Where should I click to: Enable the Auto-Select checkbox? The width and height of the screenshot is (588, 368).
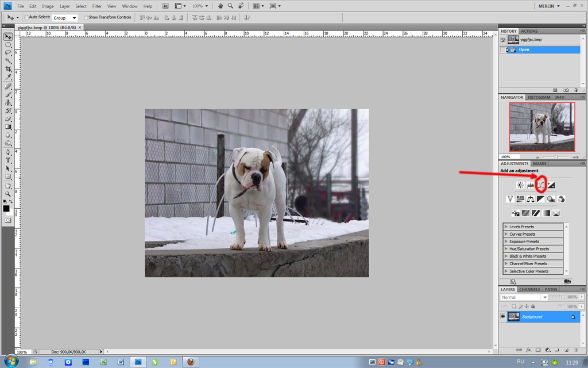26,18
